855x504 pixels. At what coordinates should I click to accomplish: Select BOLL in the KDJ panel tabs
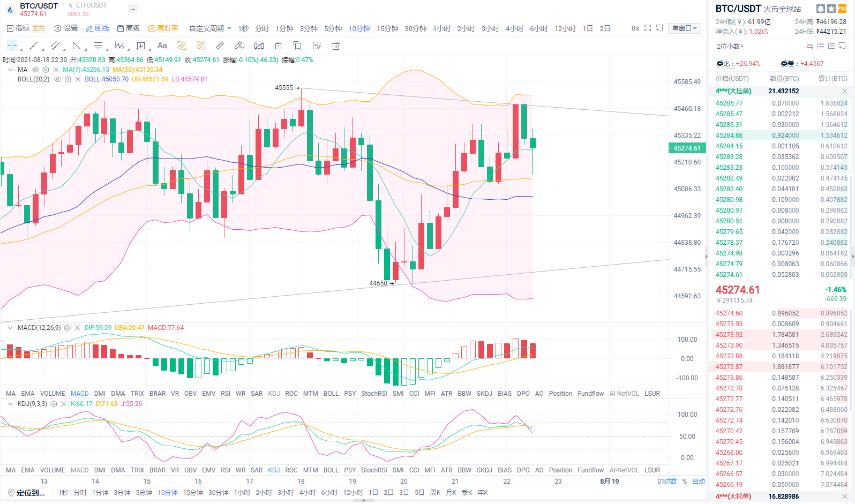[x=331, y=470]
